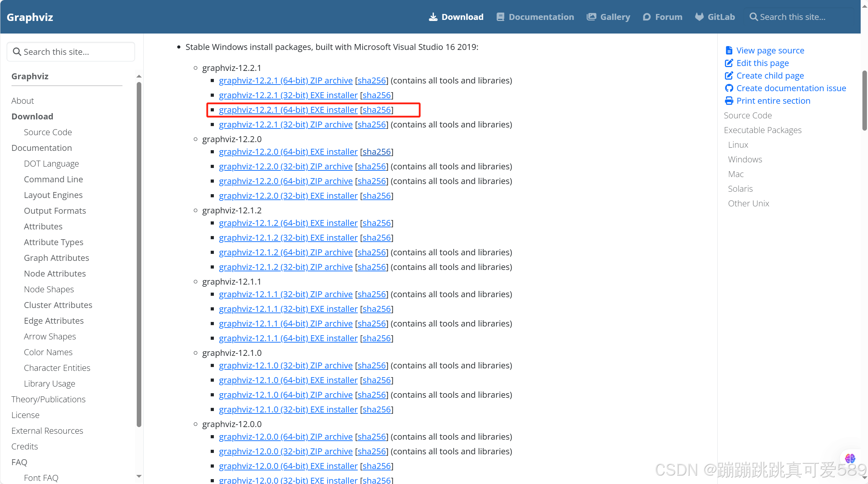The image size is (868, 484).
Task: Click the Print entire section printer icon
Action: pos(729,101)
